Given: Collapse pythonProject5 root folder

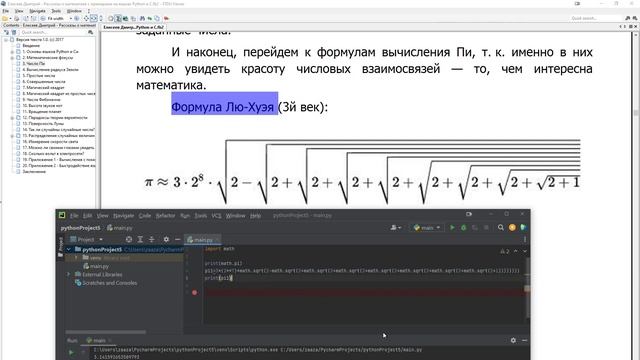Looking at the screenshot, I should click(x=69, y=249).
